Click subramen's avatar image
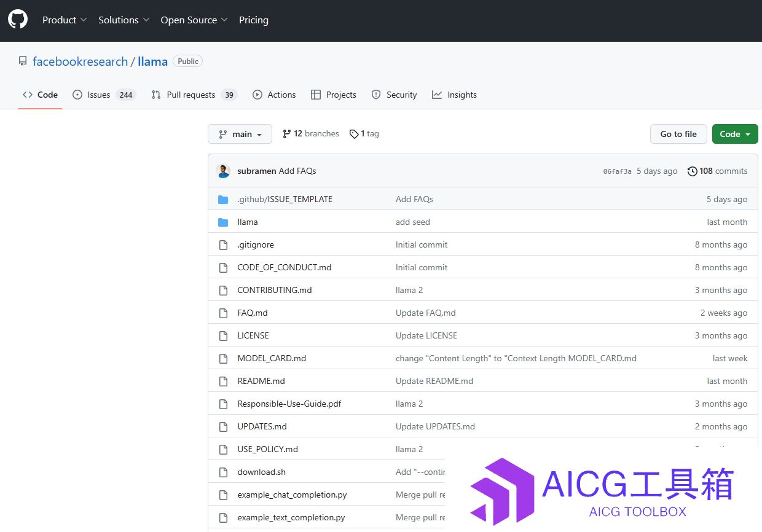This screenshot has width=762, height=532. 224,171
